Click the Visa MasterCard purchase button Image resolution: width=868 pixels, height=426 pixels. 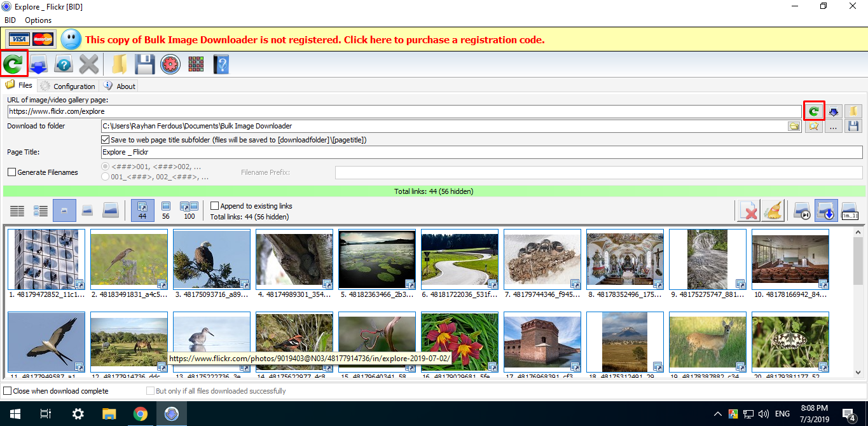point(31,39)
